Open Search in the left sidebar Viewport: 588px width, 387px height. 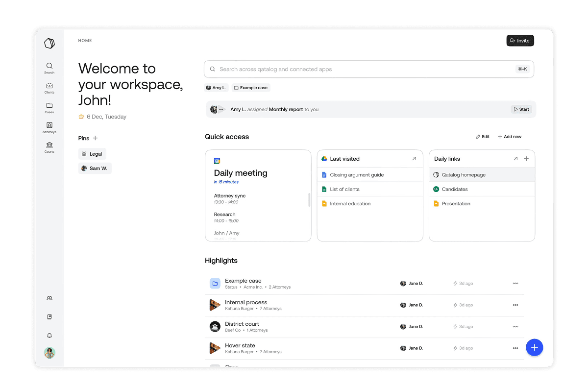coord(49,68)
